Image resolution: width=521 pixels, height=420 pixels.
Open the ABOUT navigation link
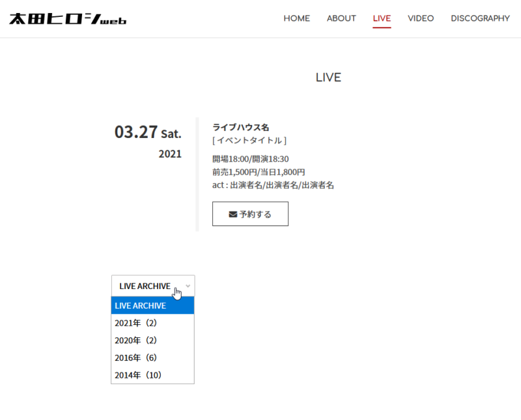point(341,19)
